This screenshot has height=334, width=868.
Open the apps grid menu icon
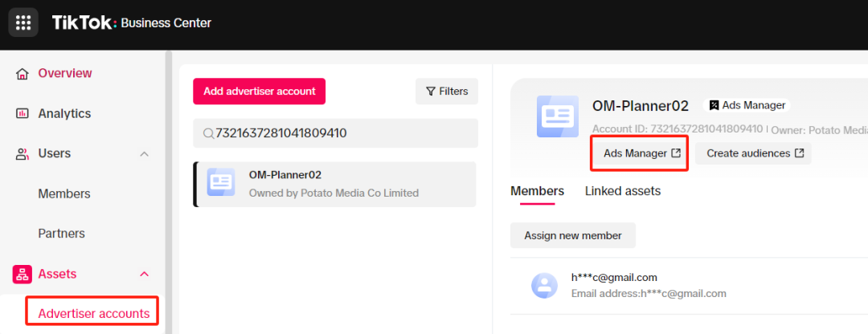coord(23,22)
